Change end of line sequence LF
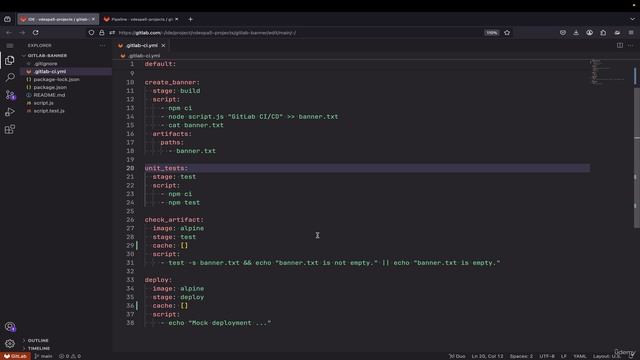 (564, 356)
